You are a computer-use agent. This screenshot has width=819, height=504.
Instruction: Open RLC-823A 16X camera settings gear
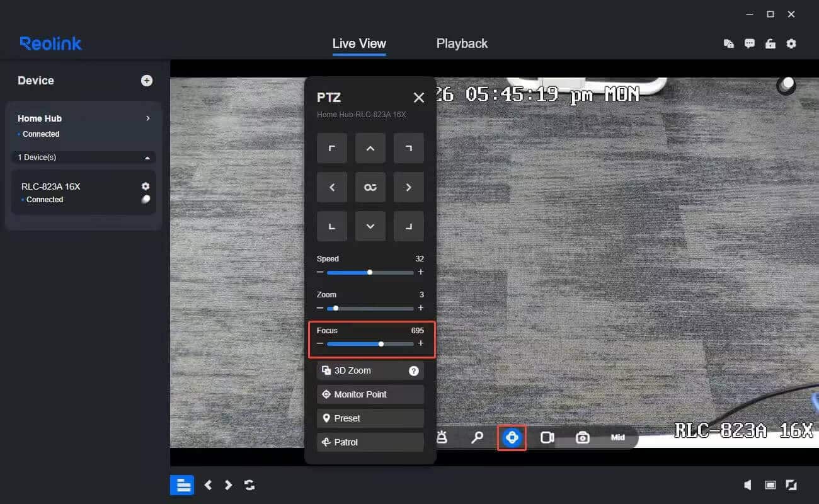pyautogui.click(x=146, y=186)
